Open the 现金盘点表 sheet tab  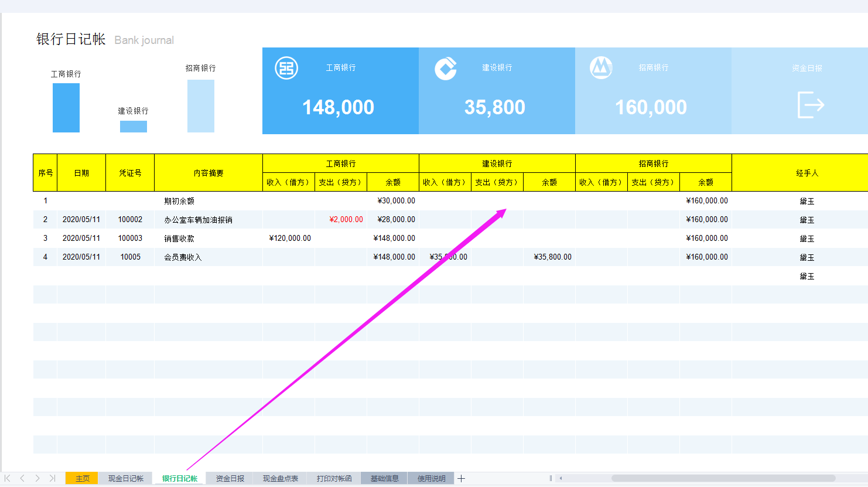coord(280,478)
